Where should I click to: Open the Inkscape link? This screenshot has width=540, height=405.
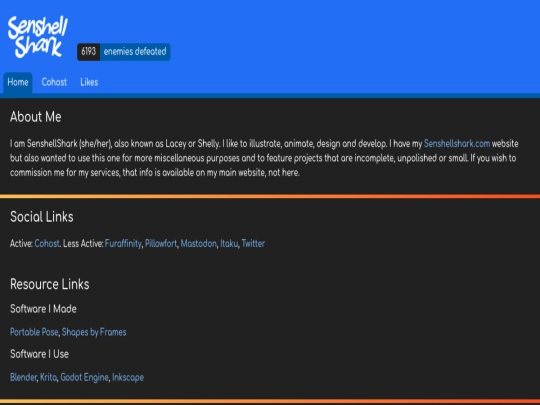(128, 377)
